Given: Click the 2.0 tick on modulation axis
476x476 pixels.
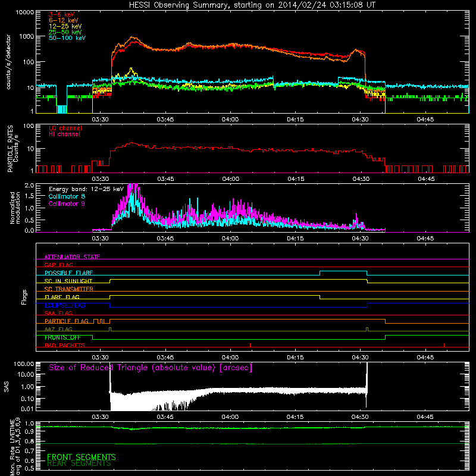Looking at the screenshot, I should [29, 185].
